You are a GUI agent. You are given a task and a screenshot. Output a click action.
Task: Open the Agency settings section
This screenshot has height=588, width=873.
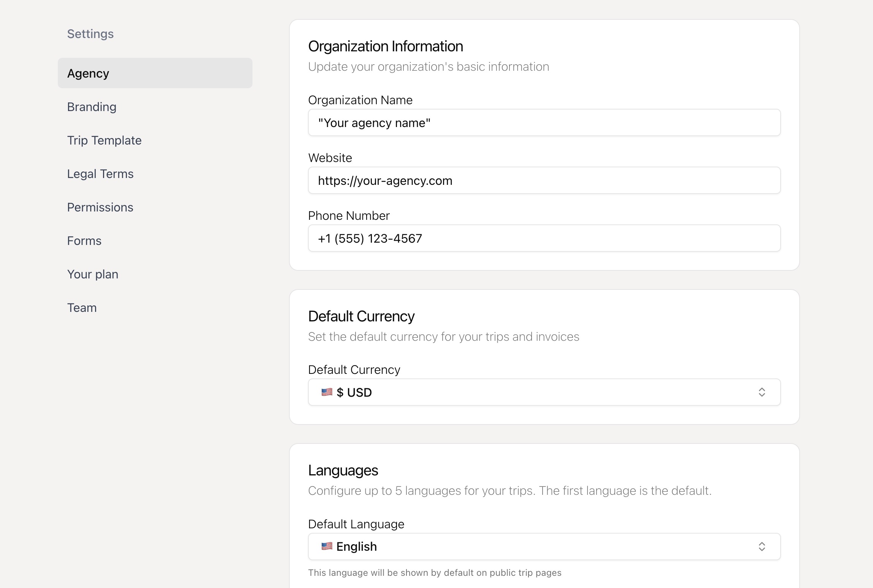[88, 73]
